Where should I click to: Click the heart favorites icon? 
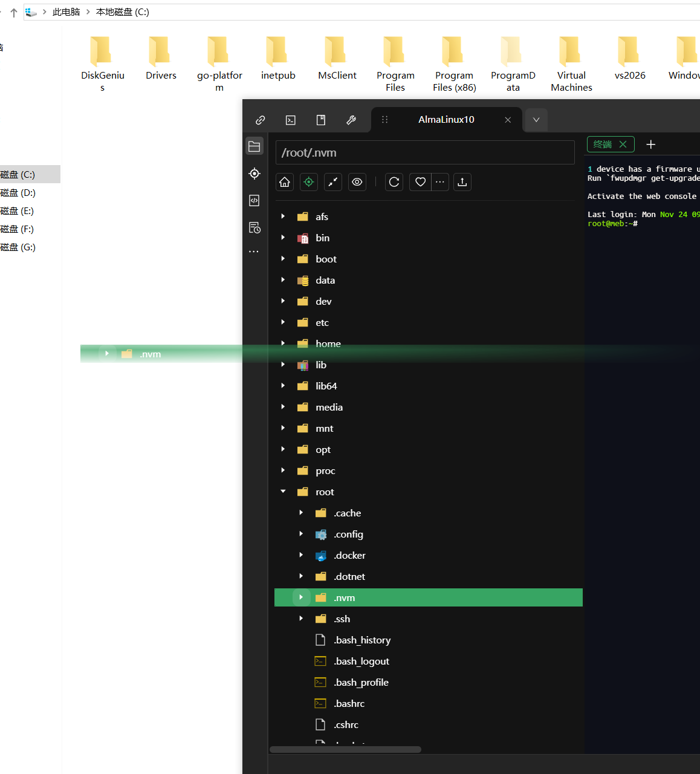tap(420, 182)
